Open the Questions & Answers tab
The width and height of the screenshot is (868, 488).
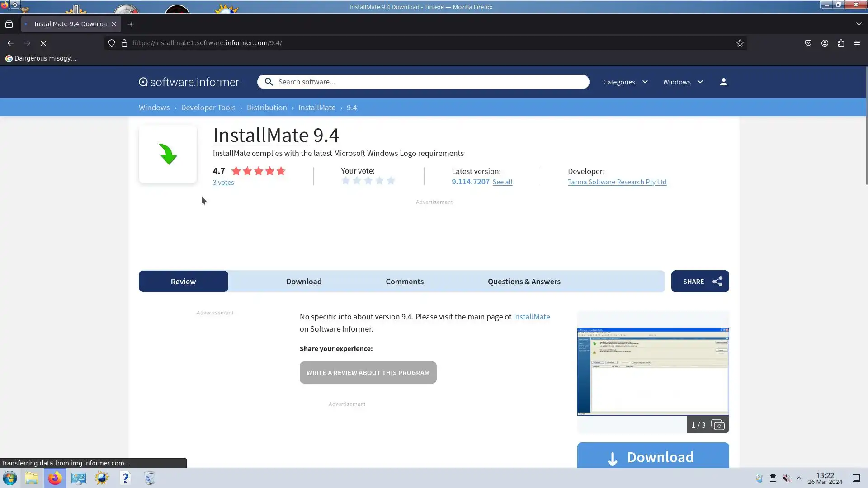524,282
